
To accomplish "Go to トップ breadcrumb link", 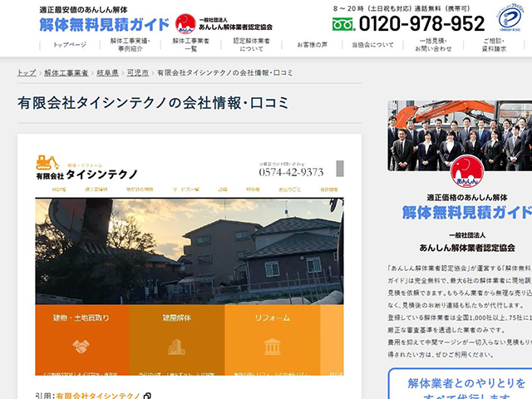I will 27,72.
